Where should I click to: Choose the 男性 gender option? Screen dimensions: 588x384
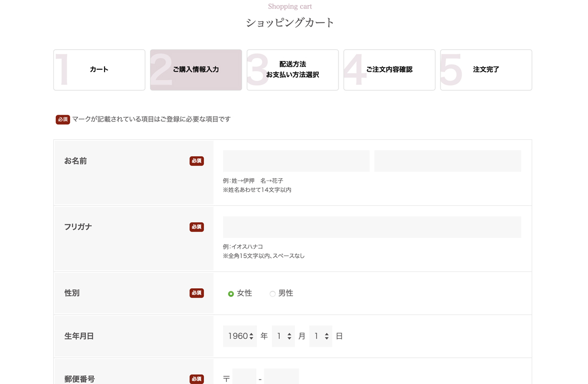click(272, 293)
